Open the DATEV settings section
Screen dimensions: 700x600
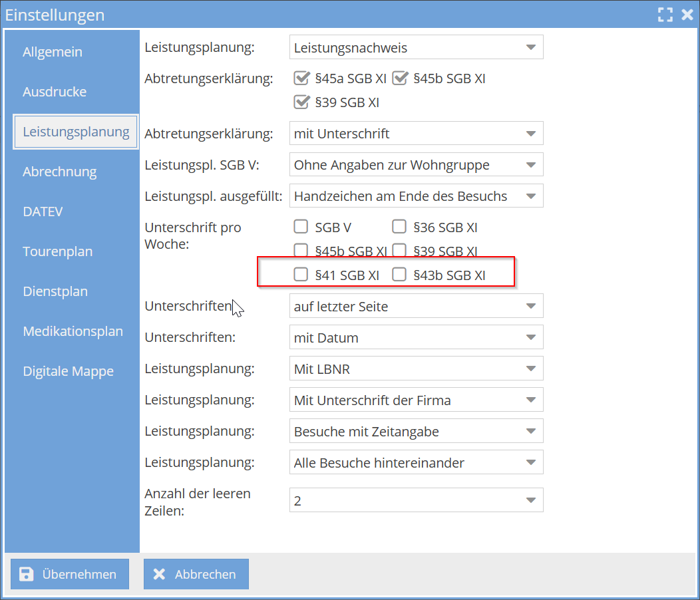pyautogui.click(x=43, y=211)
